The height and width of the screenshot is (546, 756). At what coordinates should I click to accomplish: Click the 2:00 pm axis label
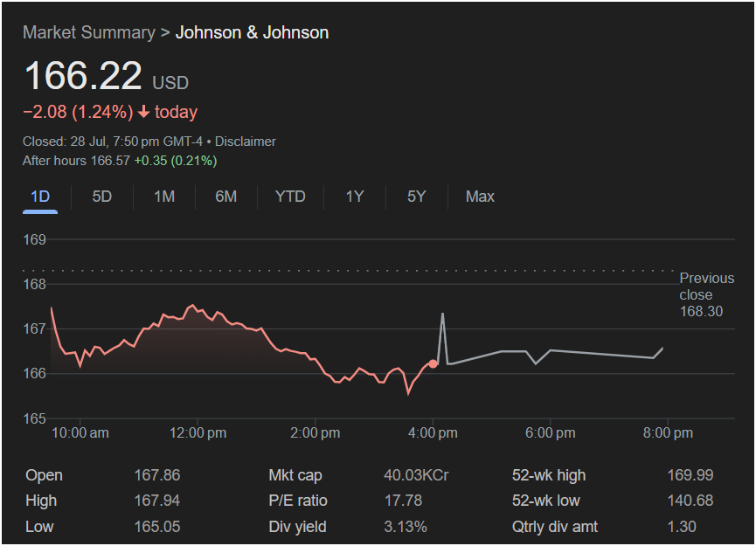(x=315, y=432)
